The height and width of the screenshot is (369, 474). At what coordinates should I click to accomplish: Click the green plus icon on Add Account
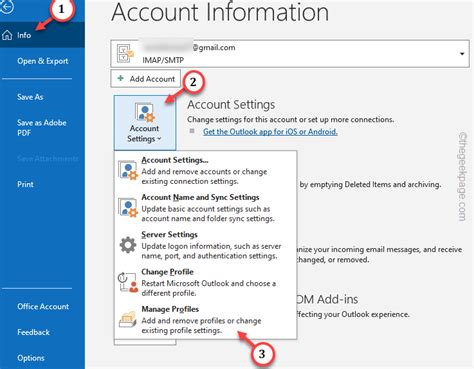(121, 78)
